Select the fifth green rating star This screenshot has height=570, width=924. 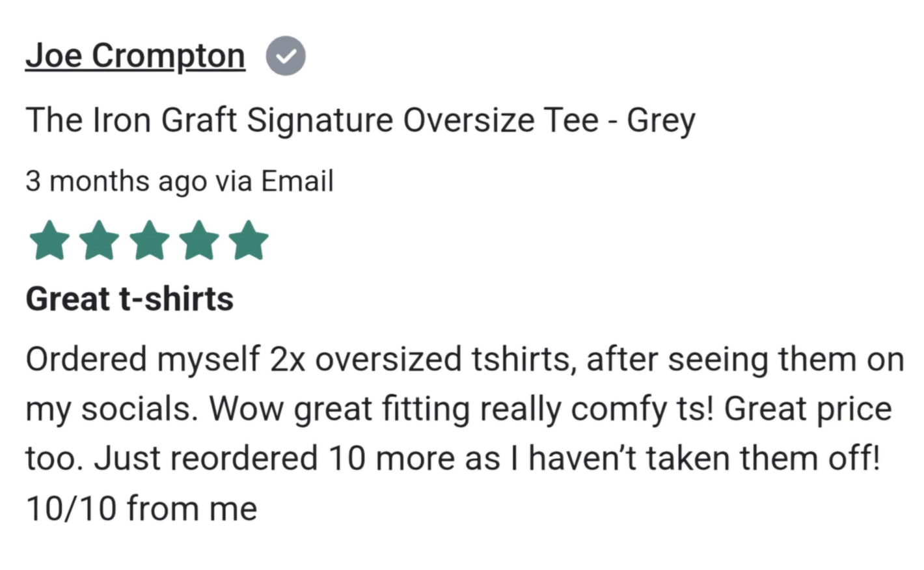(x=249, y=240)
